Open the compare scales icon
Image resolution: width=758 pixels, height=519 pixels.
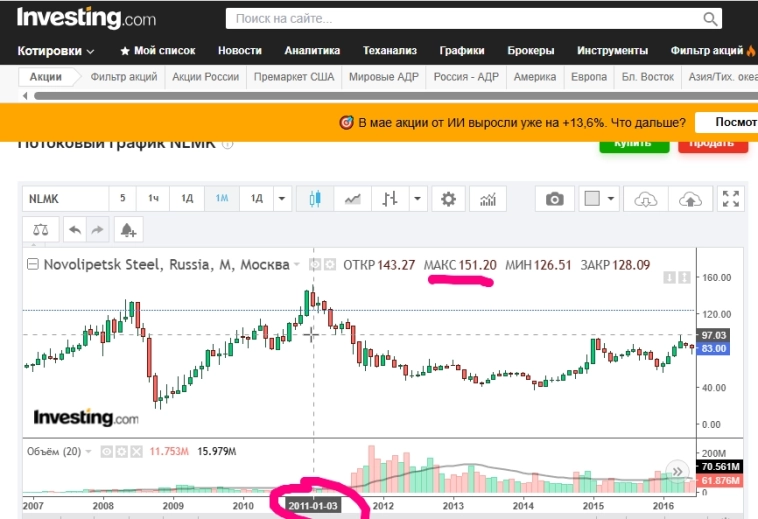coord(41,230)
